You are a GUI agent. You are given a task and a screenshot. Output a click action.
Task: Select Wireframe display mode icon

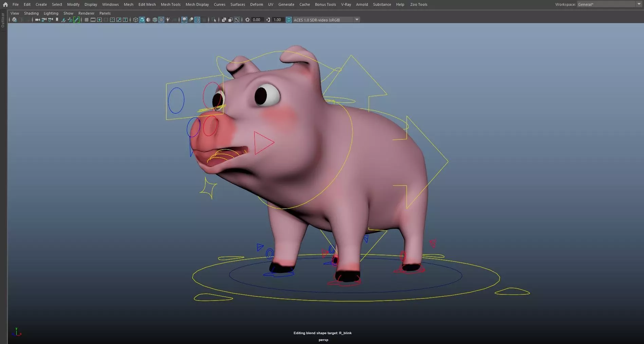coord(135,20)
